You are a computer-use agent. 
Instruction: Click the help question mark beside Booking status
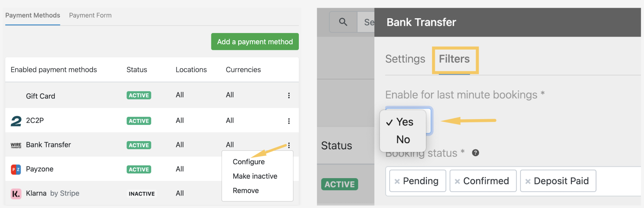pos(475,153)
